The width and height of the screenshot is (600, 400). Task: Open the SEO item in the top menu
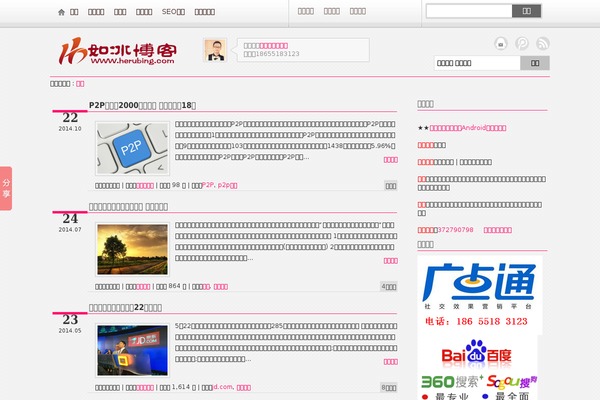173,12
